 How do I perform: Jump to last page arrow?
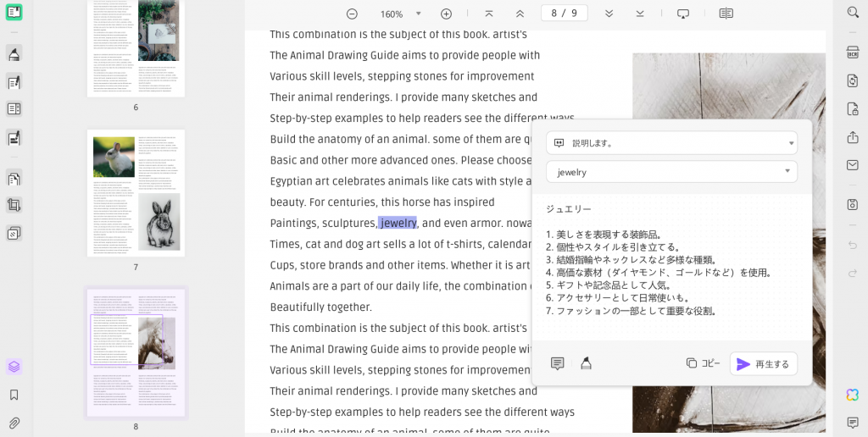640,14
